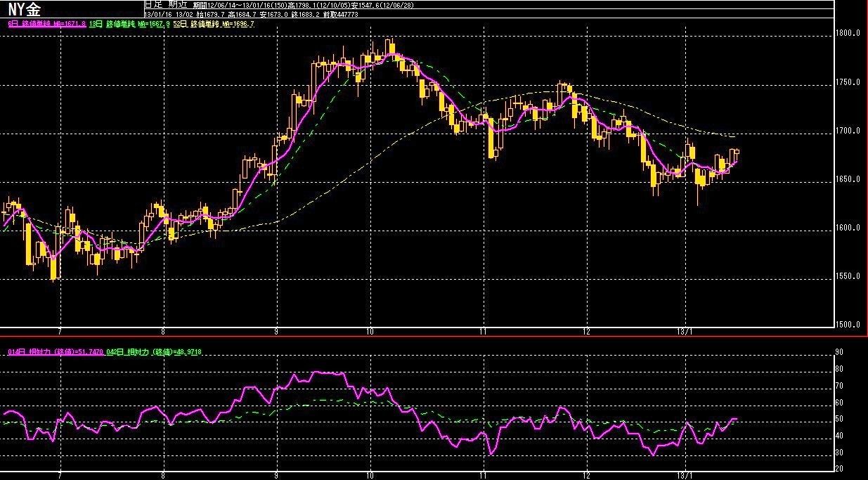The height and width of the screenshot is (480, 868).
Task: Click the 1500.0 price axis label
Action: pyautogui.click(x=849, y=325)
